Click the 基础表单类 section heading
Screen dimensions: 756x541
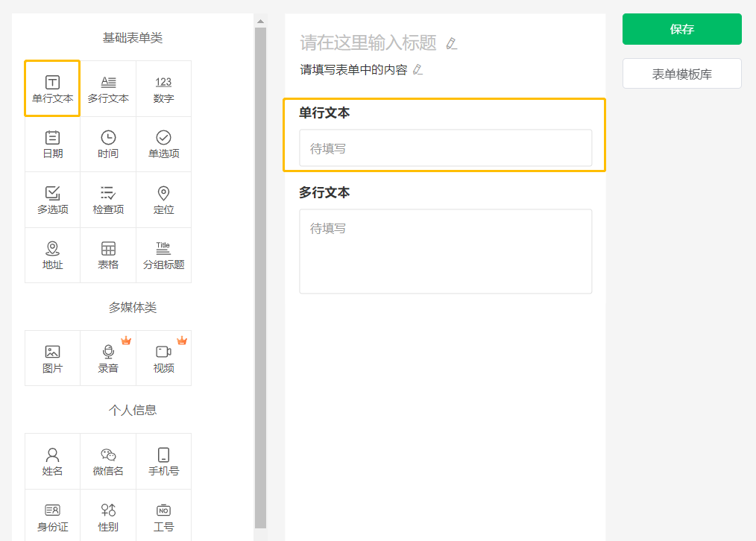pos(133,37)
